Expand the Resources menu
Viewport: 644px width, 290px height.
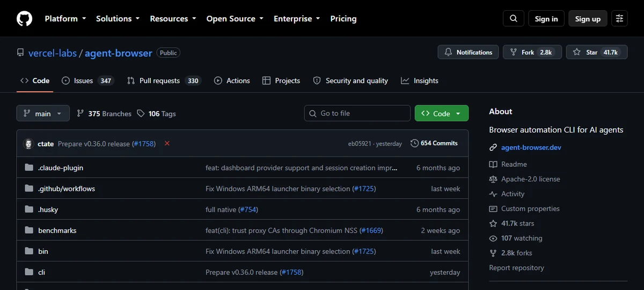pyautogui.click(x=173, y=18)
